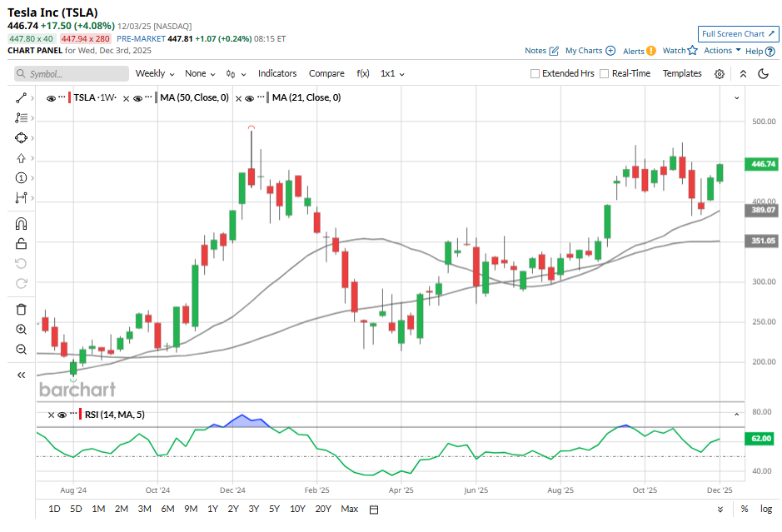
Task: Open the candlestick chart type dropdown
Action: [x=237, y=74]
